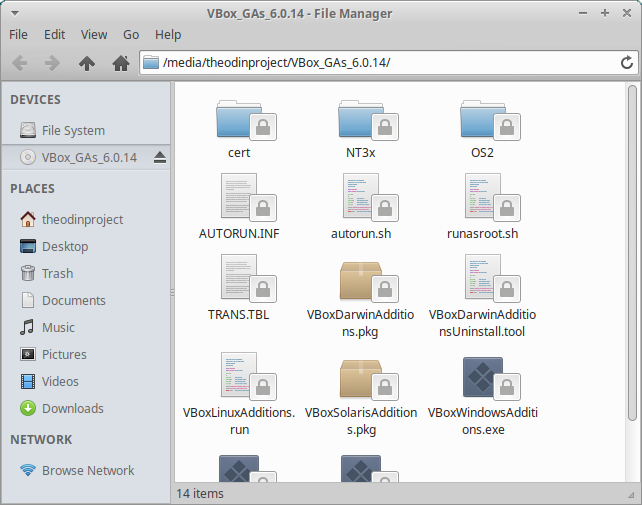Image resolution: width=642 pixels, height=505 pixels.
Task: Select VBoxLinuxAdditions.run file
Action: click(239, 378)
